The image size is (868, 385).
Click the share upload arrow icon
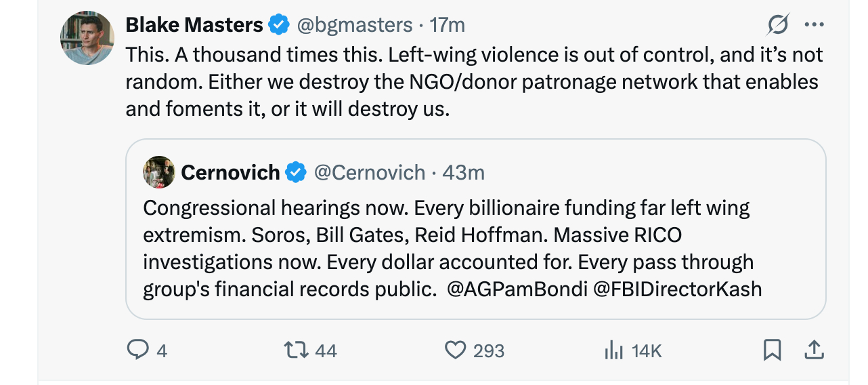(x=813, y=350)
